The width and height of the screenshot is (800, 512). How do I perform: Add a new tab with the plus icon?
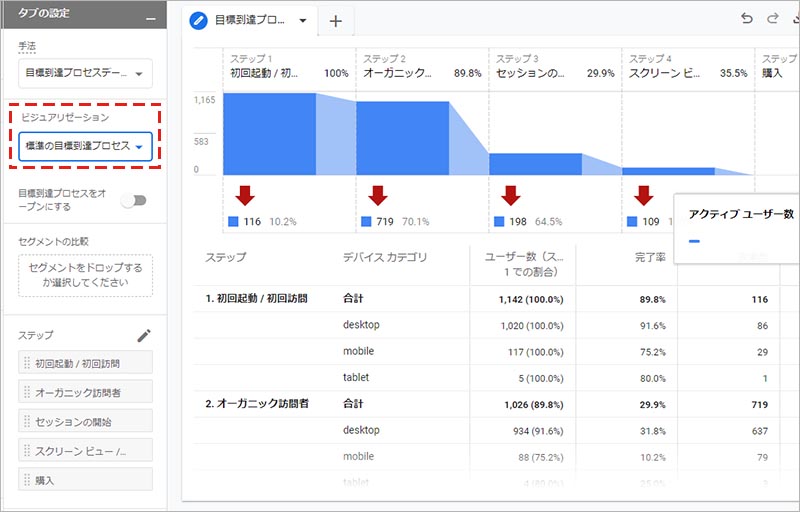pyautogui.click(x=335, y=21)
